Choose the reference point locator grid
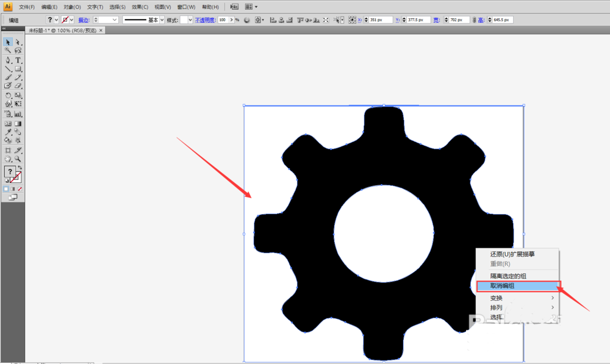 [x=352, y=20]
